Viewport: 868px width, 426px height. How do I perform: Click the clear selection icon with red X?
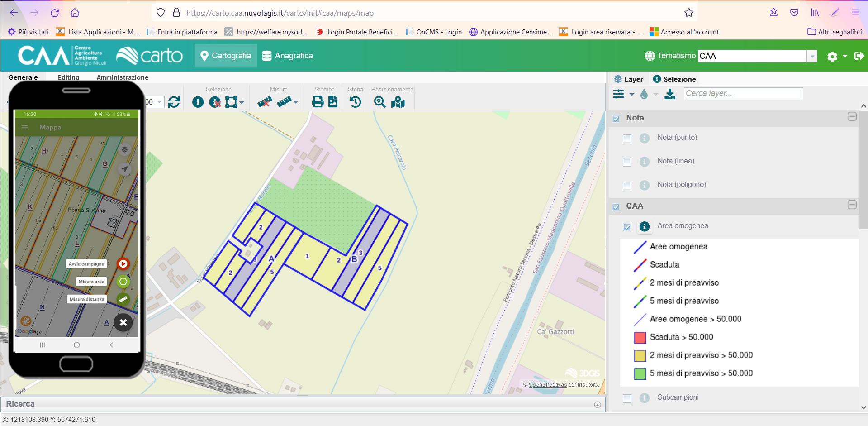click(x=215, y=102)
